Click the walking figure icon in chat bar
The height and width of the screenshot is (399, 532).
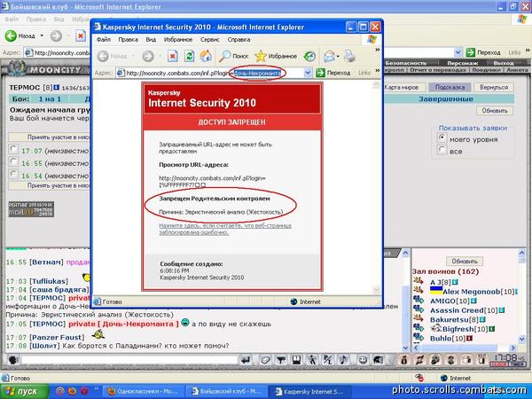[x=312, y=360]
